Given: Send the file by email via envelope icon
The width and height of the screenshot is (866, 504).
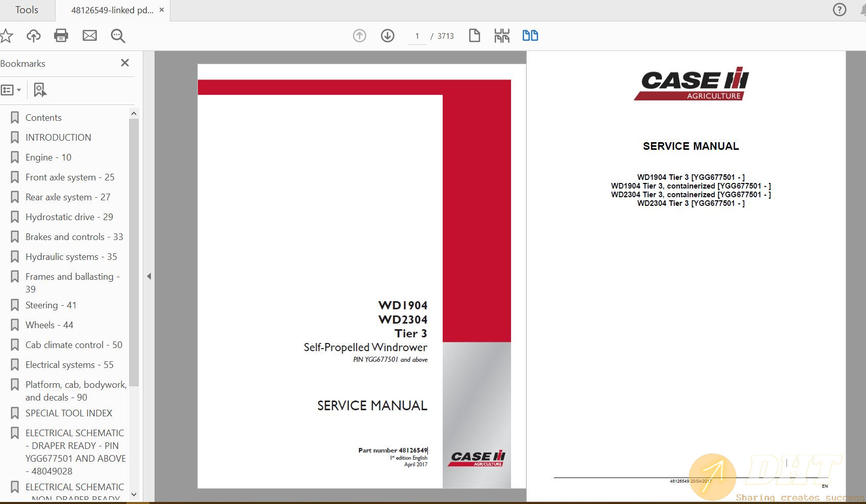Looking at the screenshot, I should (x=90, y=36).
